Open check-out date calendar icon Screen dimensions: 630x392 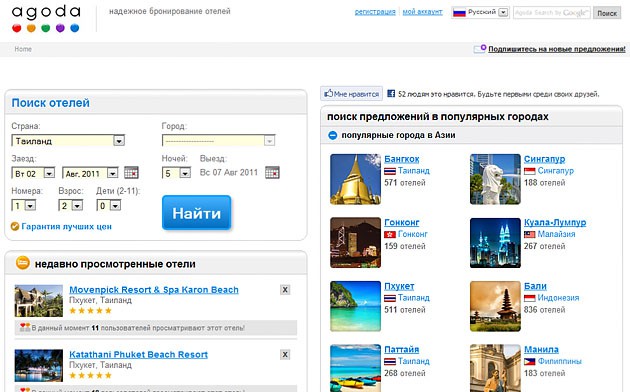coord(272,172)
